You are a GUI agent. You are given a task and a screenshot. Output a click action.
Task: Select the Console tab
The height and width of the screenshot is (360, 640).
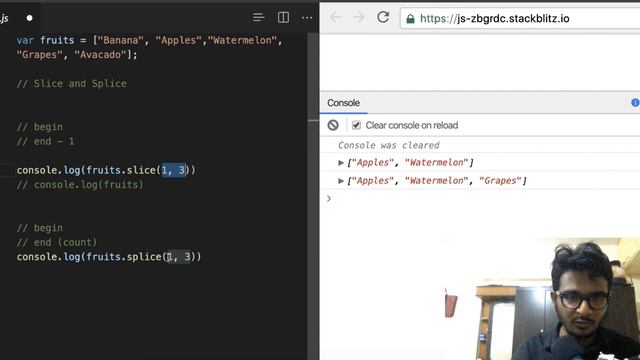point(343,103)
